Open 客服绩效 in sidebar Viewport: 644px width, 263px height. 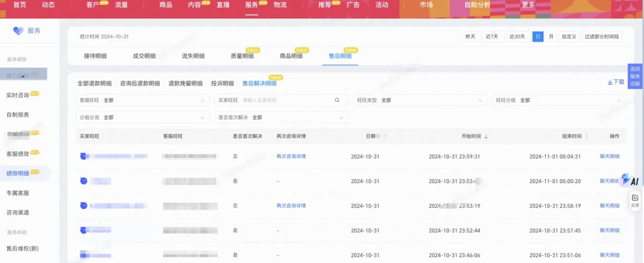[18, 154]
